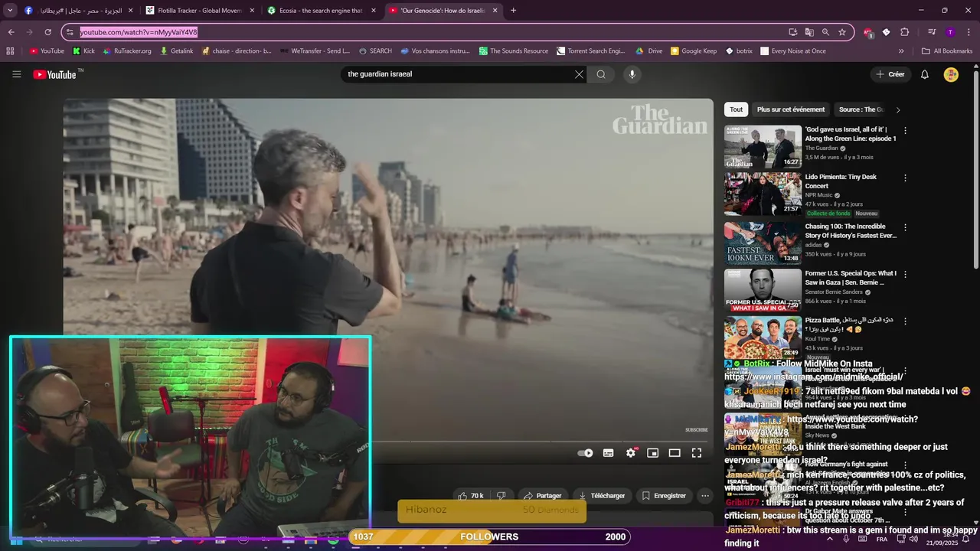View site information icon in address bar

tap(70, 32)
